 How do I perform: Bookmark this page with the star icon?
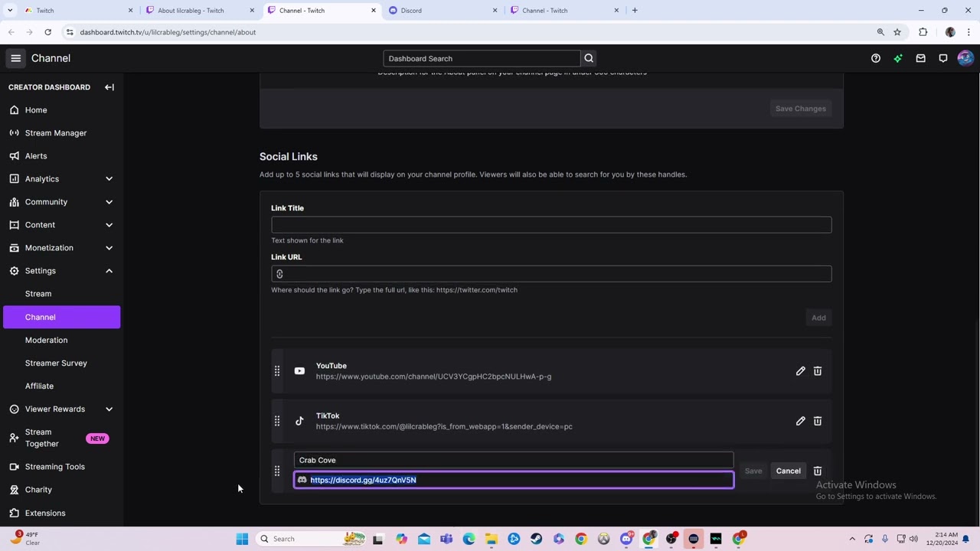click(897, 32)
